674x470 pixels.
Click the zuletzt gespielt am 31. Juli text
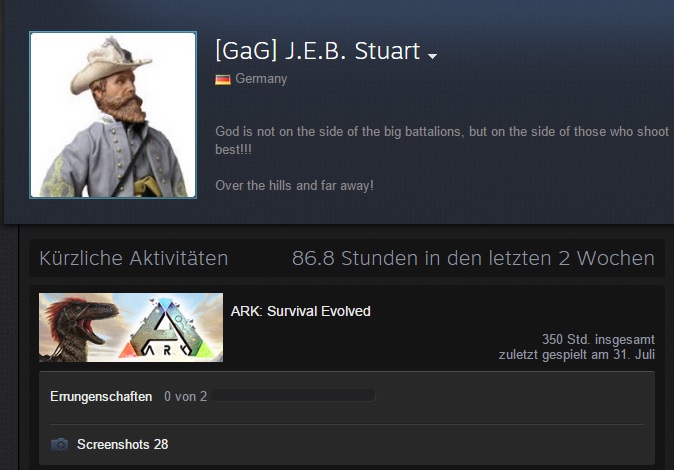tap(576, 355)
